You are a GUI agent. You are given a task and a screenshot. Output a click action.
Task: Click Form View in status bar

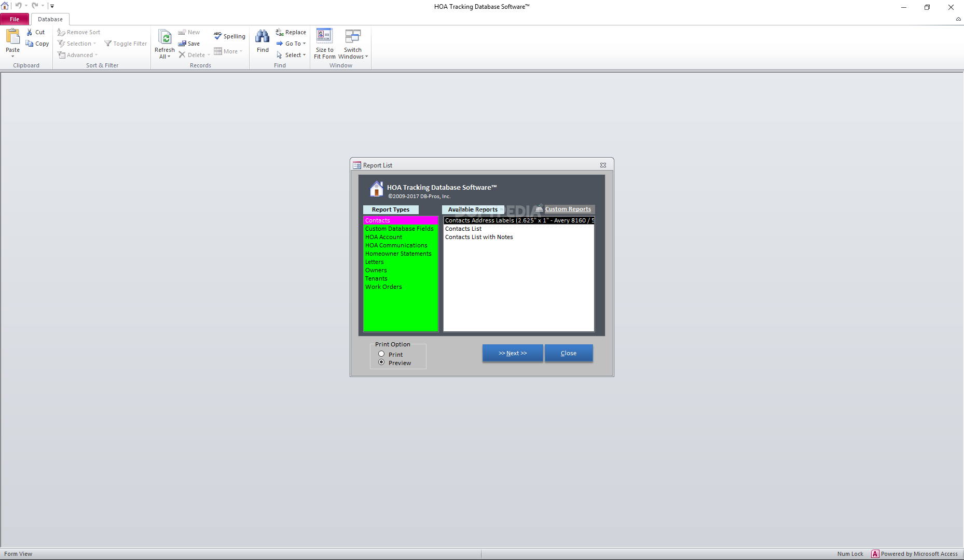click(x=18, y=554)
